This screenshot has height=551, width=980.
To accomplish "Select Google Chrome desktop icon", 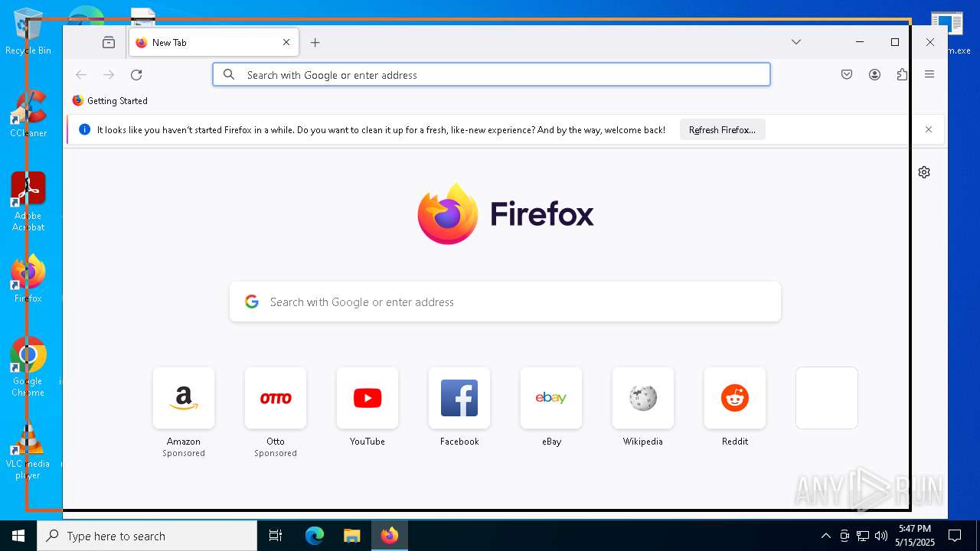I will (28, 367).
